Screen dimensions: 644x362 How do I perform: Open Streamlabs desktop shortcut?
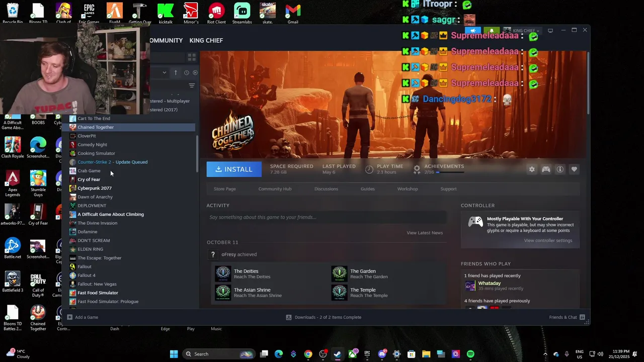click(242, 13)
